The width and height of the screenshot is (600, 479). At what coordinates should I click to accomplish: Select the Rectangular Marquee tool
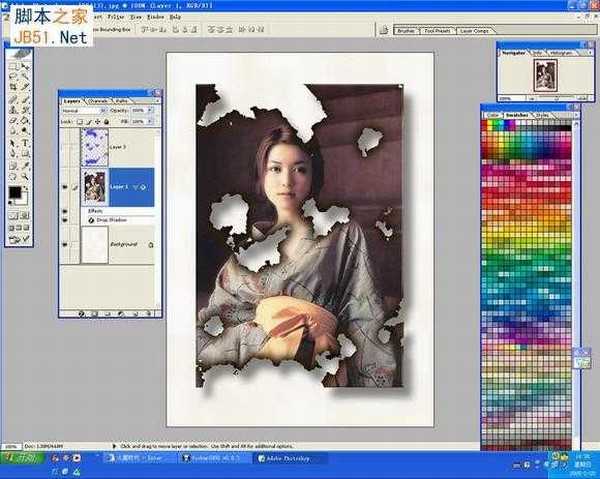click(12, 66)
